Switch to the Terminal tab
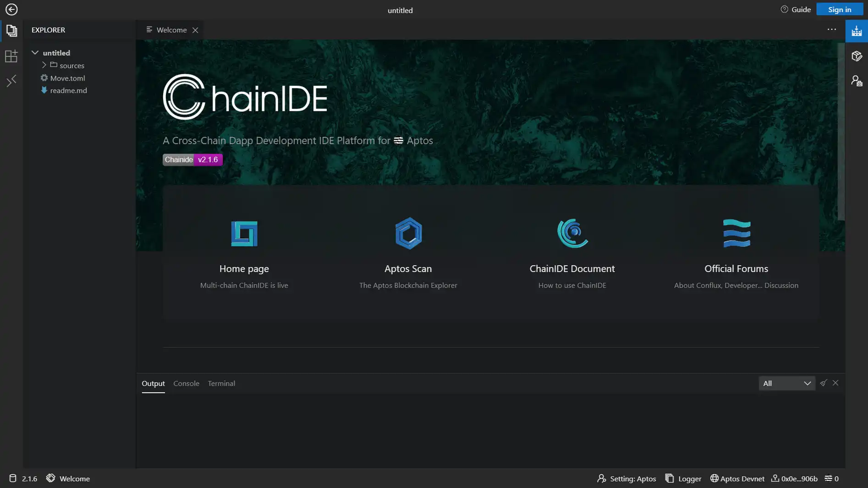Viewport: 868px width, 488px height. (221, 384)
